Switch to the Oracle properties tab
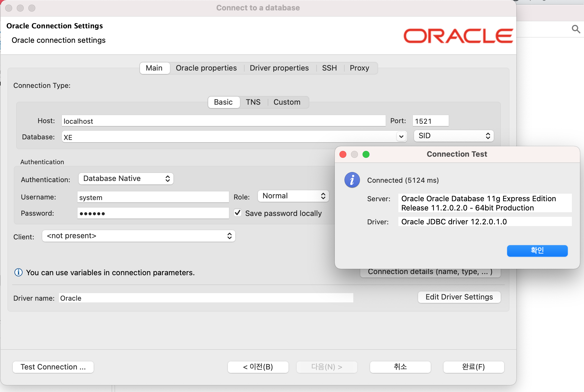This screenshot has width=584, height=392. (206, 68)
